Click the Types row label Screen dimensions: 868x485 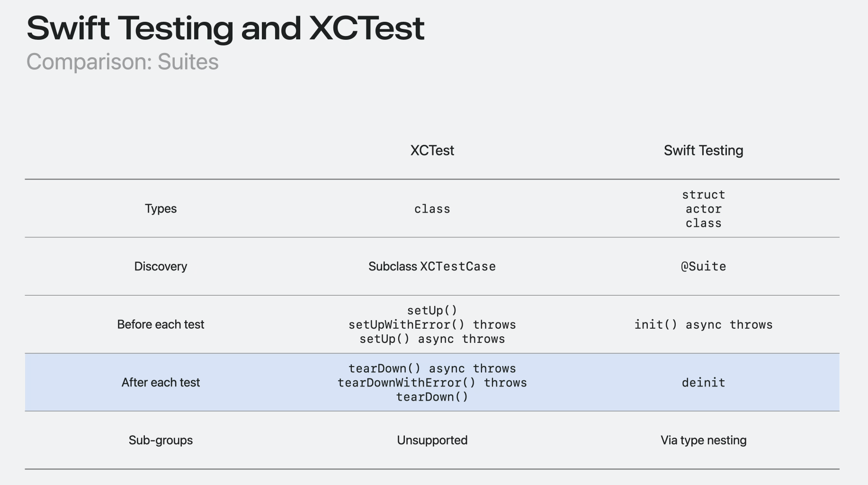click(x=161, y=209)
